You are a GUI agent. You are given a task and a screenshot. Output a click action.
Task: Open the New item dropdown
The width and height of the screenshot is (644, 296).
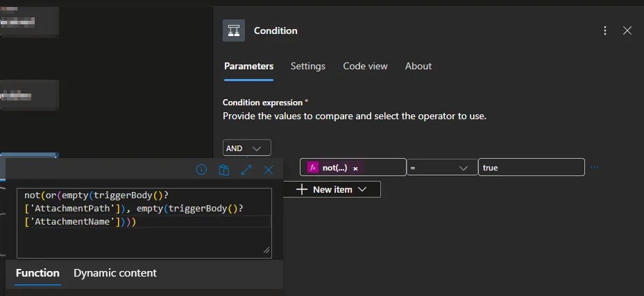(x=332, y=189)
